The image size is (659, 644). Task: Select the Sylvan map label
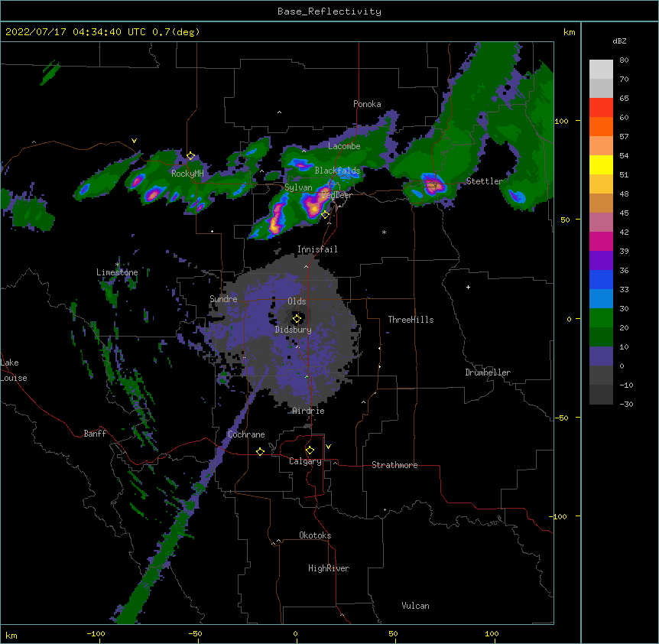pyautogui.click(x=298, y=187)
